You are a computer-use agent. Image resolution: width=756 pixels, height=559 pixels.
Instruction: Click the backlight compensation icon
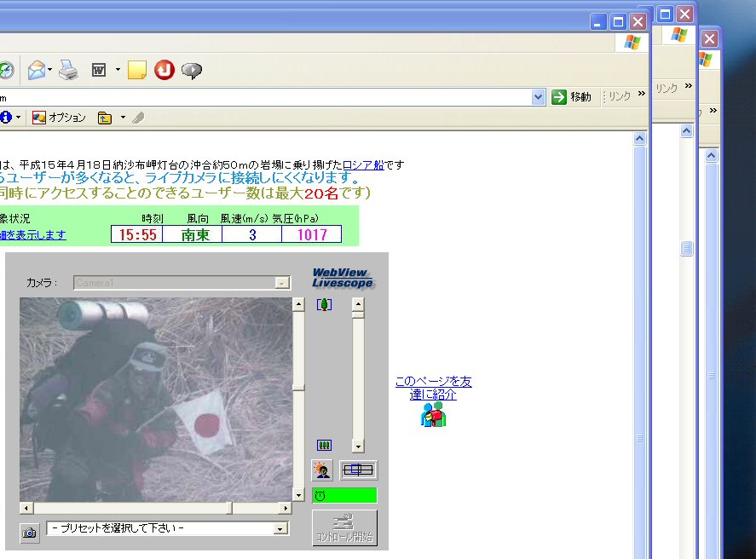[x=322, y=470]
